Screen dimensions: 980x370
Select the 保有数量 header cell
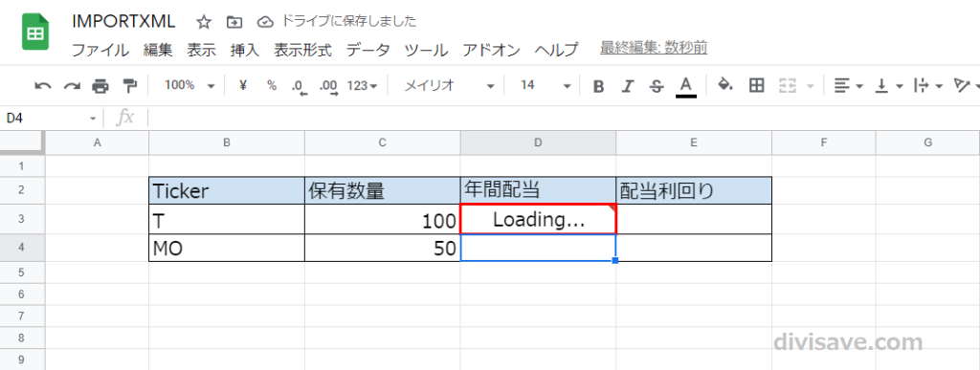point(383,191)
